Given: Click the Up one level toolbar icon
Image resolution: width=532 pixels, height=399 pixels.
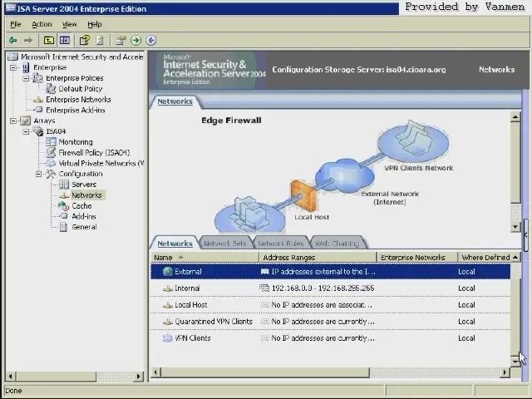Looking at the screenshot, I should [49, 41].
